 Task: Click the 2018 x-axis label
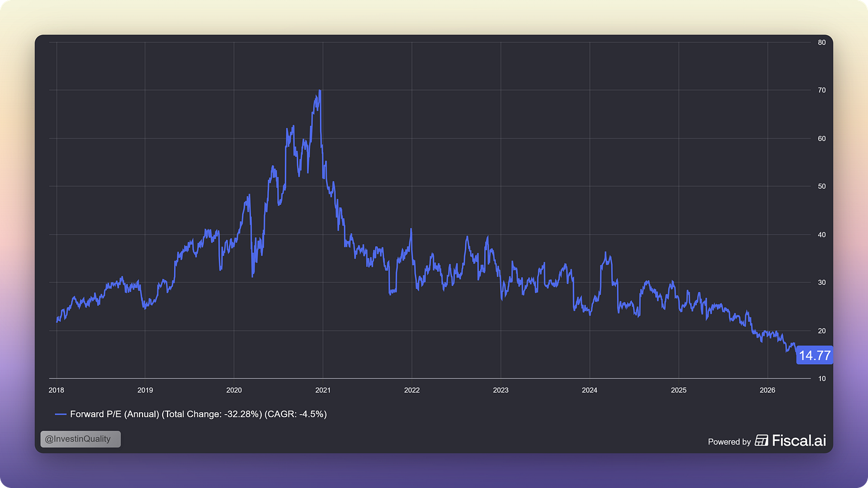click(57, 390)
